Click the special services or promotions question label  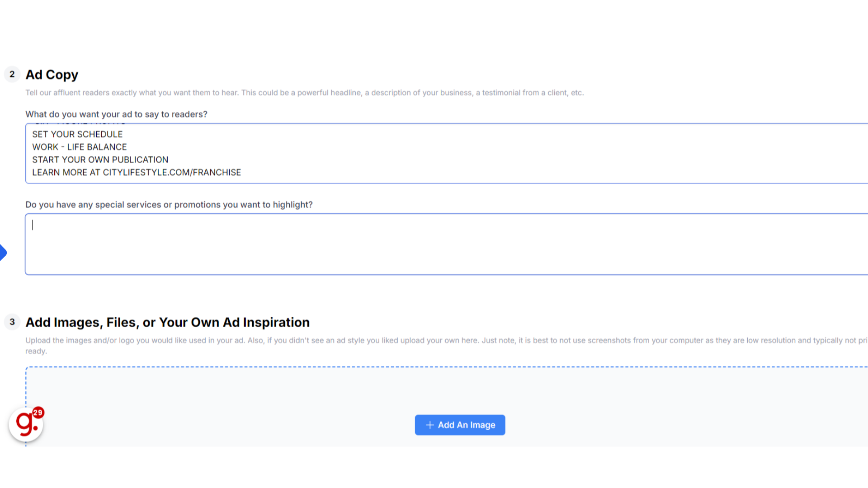pyautogui.click(x=169, y=205)
